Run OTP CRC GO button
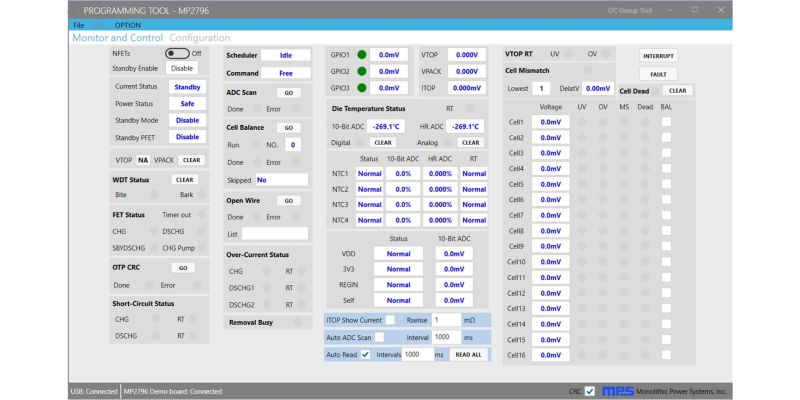Image resolution: width=800 pixels, height=400 pixels. pyautogui.click(x=183, y=268)
